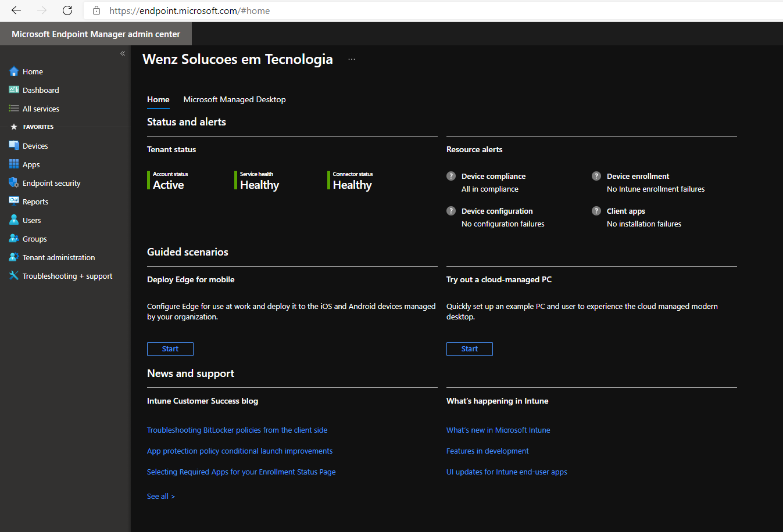Screen dimensions: 783x532
Task: Click the All services list icon
Action: pyautogui.click(x=14, y=109)
